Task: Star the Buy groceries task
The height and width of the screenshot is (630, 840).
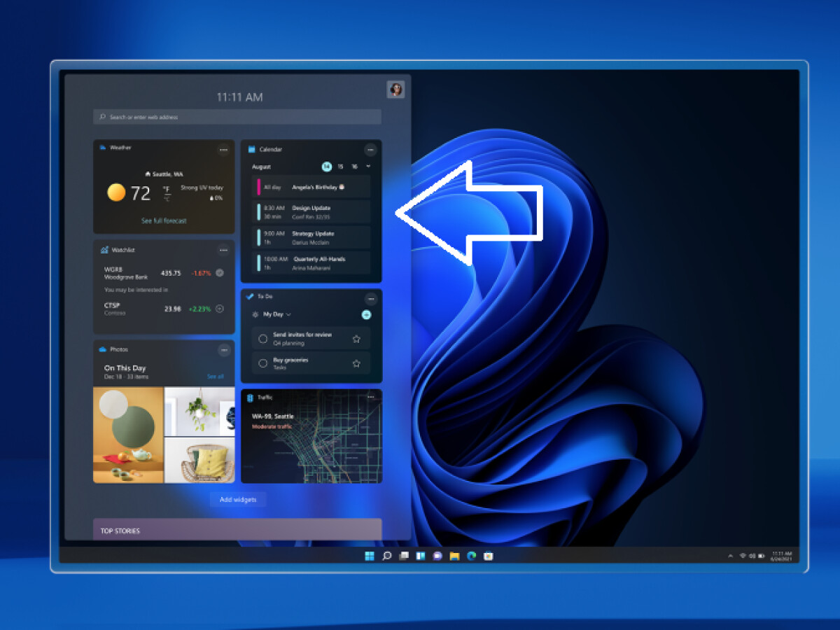Action: [356, 363]
